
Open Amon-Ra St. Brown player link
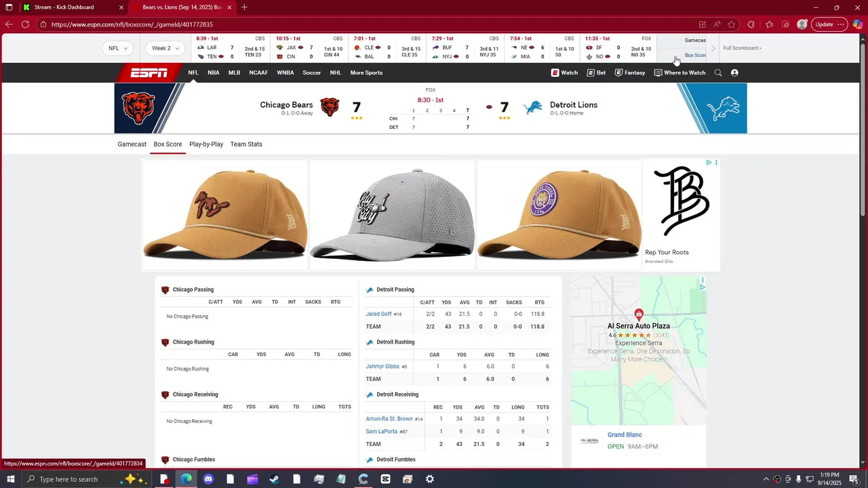coord(389,419)
